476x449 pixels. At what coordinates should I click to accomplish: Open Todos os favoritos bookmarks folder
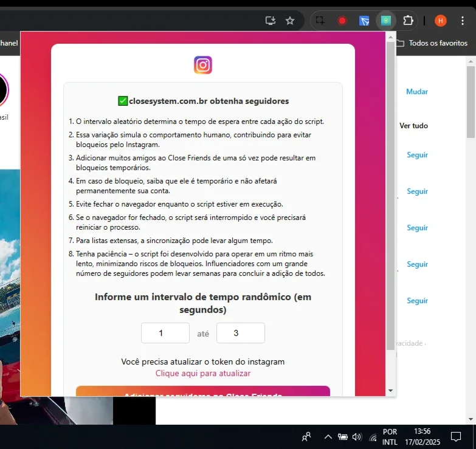coord(432,43)
